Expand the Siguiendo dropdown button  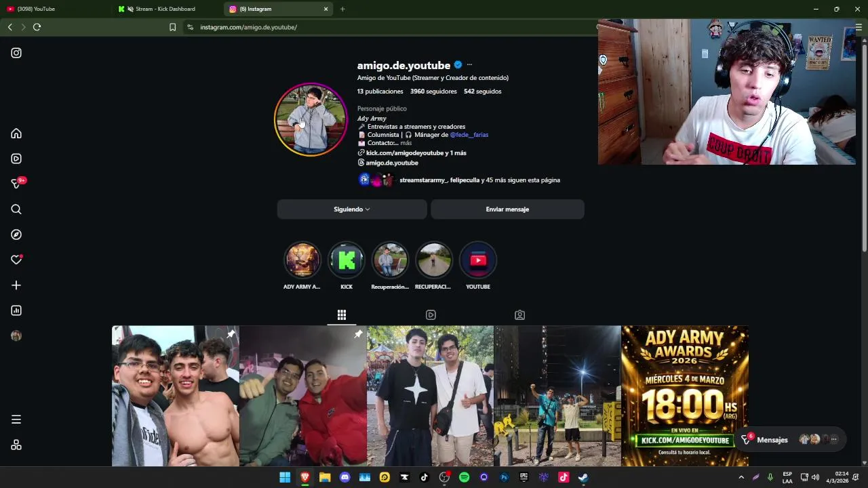[352, 209]
